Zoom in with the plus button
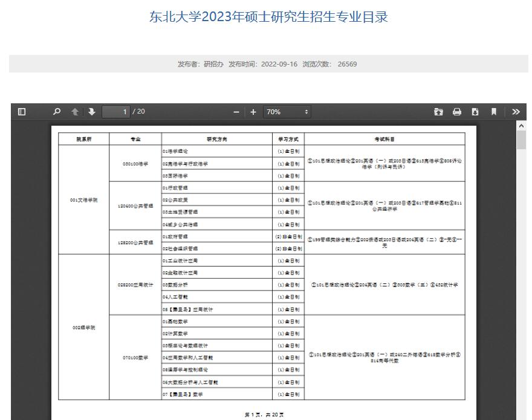Image resolution: width=532 pixels, height=420 pixels. (253, 112)
